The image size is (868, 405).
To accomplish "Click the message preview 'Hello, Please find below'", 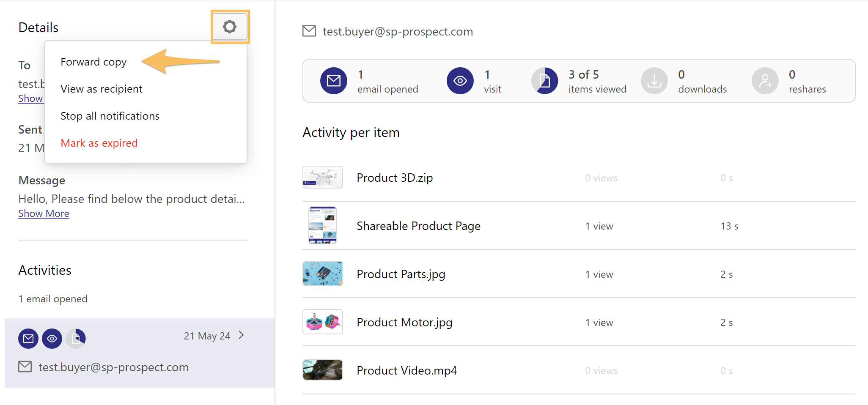I will (132, 199).
